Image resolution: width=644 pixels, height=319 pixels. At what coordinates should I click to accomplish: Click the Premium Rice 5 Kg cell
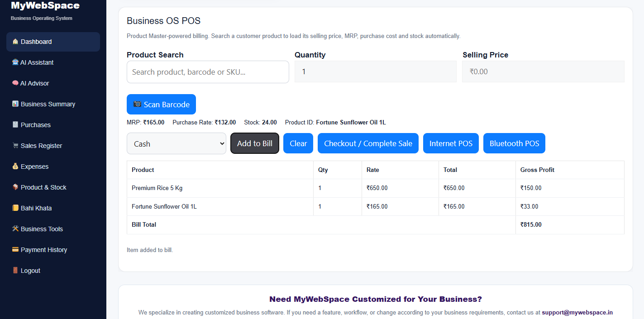click(x=220, y=188)
